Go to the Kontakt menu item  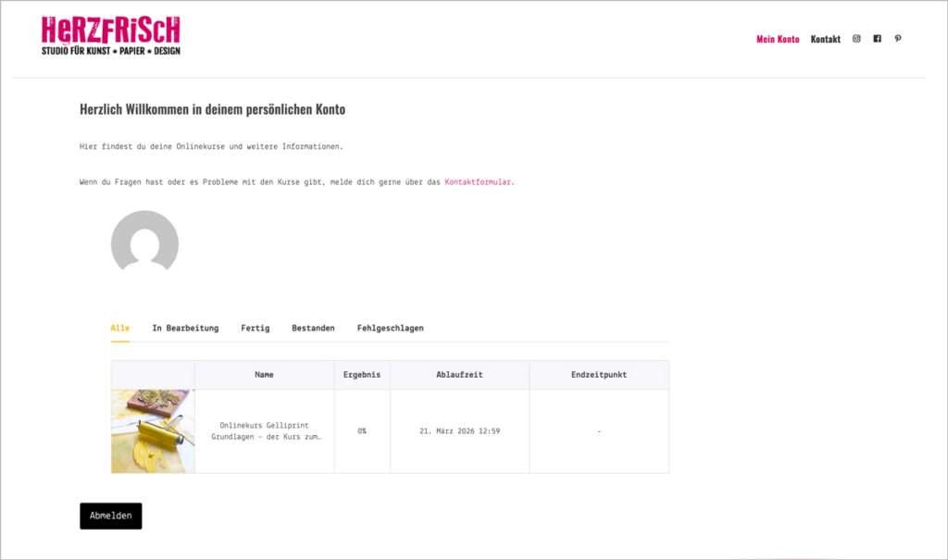[825, 39]
